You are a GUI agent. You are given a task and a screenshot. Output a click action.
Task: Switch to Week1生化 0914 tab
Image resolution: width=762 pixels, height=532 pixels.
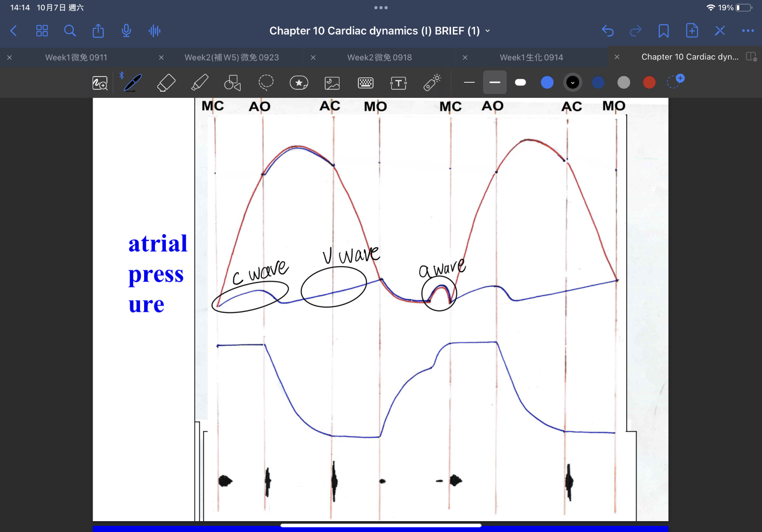click(x=531, y=58)
